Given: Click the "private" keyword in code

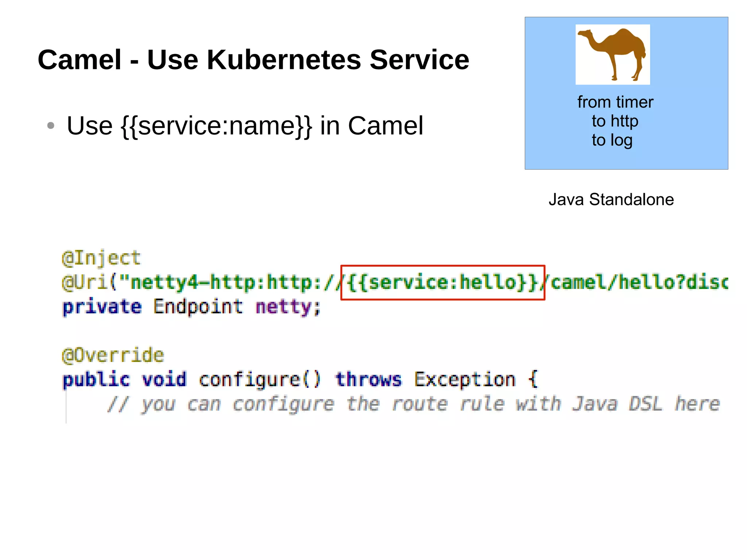Looking at the screenshot, I should 102,307.
